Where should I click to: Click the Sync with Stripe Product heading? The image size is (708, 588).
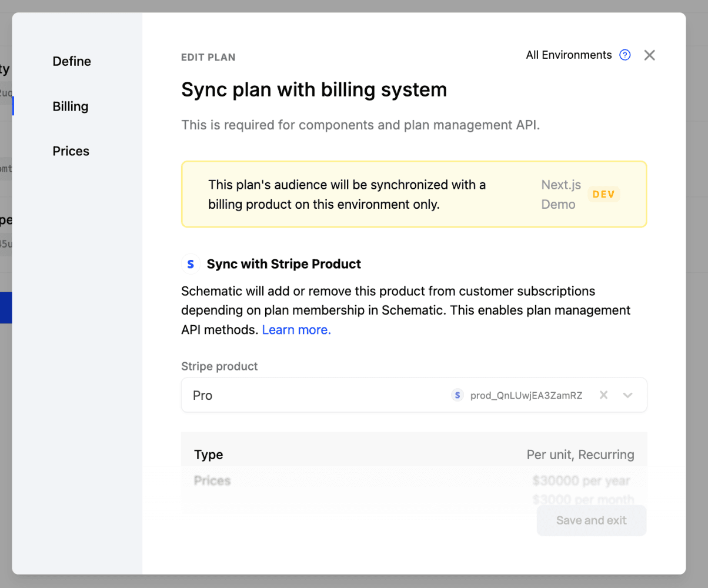pyautogui.click(x=283, y=264)
